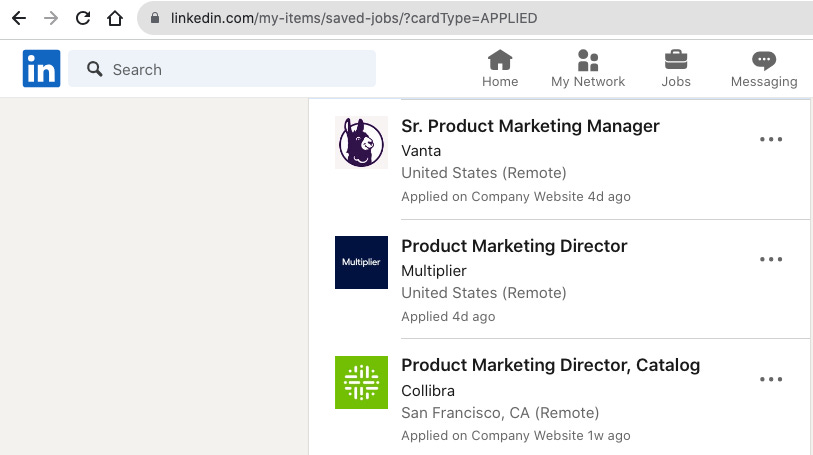Click the browser back arrow

(18, 18)
